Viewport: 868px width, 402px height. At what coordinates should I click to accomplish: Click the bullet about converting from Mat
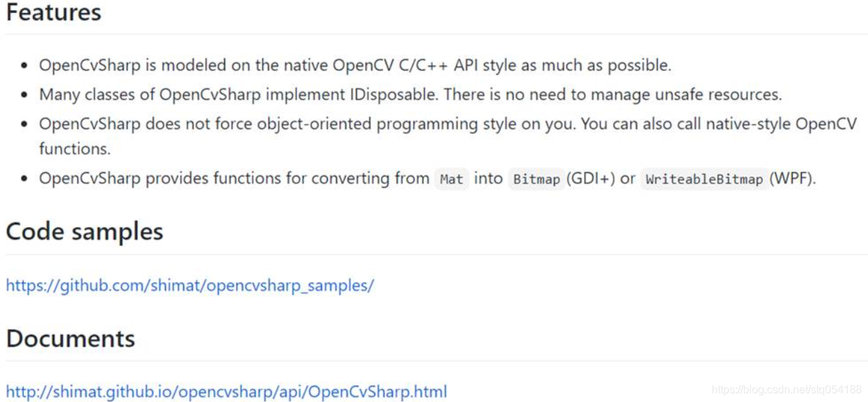(428, 179)
